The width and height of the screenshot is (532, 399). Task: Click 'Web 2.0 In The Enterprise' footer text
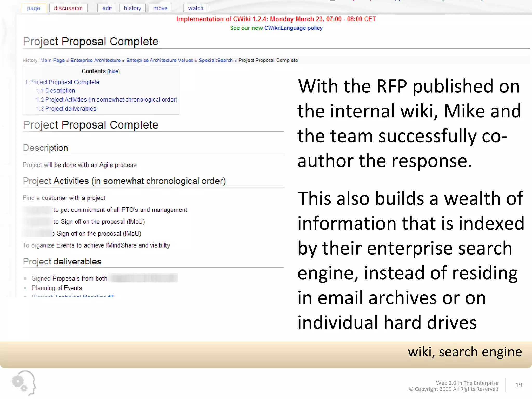click(467, 383)
